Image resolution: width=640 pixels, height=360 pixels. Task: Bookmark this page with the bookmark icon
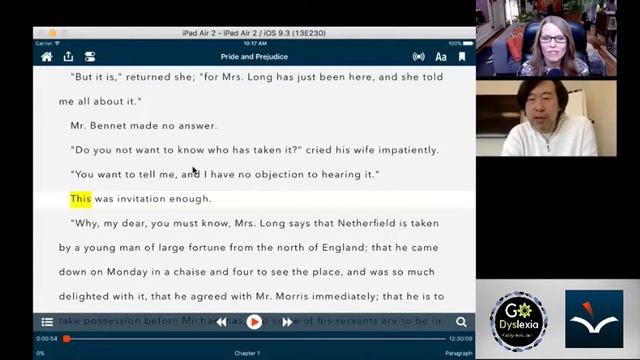[462, 57]
